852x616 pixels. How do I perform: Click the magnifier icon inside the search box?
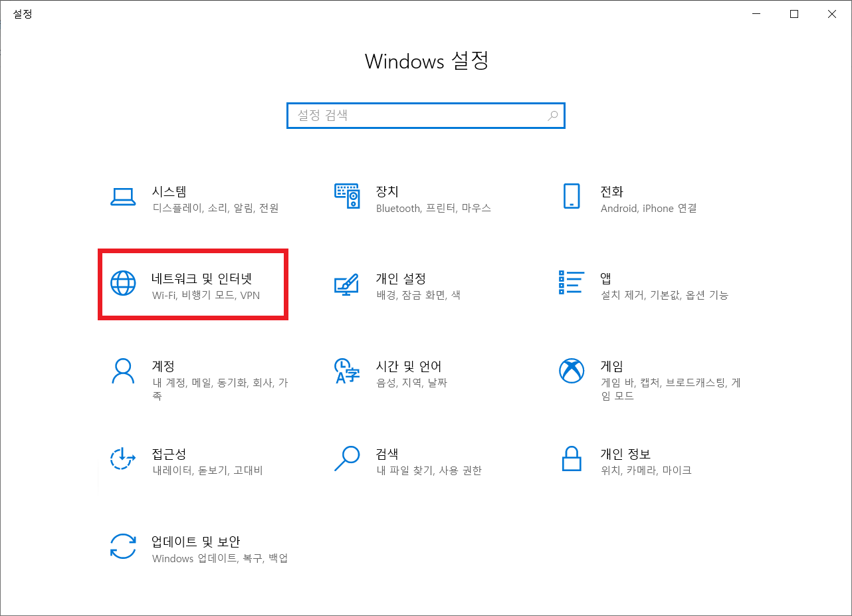552,116
